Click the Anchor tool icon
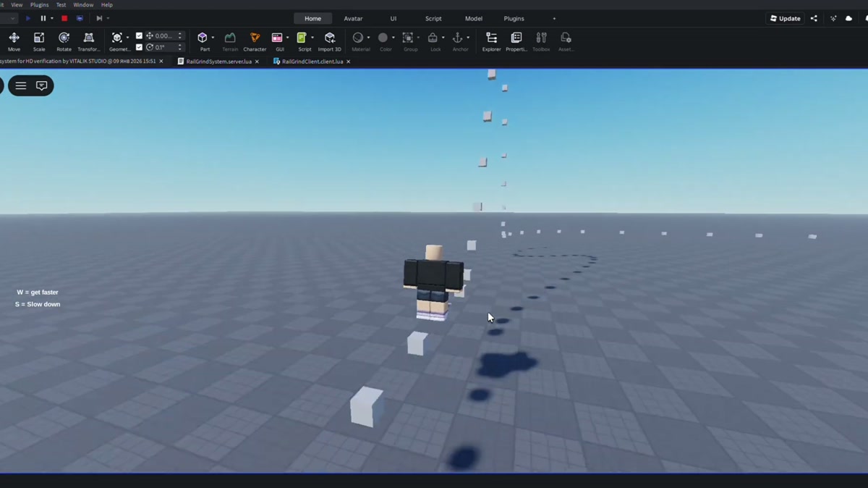 tap(457, 38)
